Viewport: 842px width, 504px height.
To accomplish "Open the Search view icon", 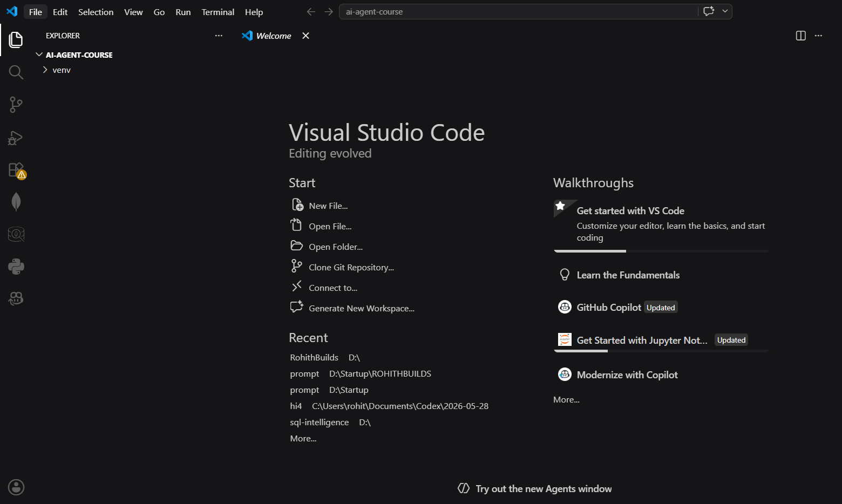I will coord(16,72).
